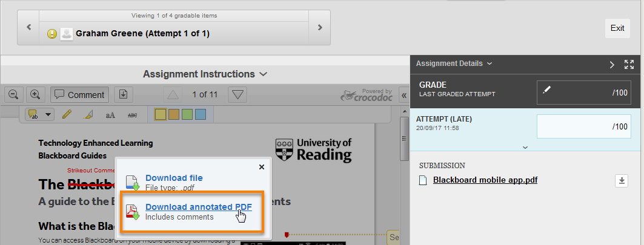Select the highlighter tool
644x245 pixels.
(x=88, y=114)
